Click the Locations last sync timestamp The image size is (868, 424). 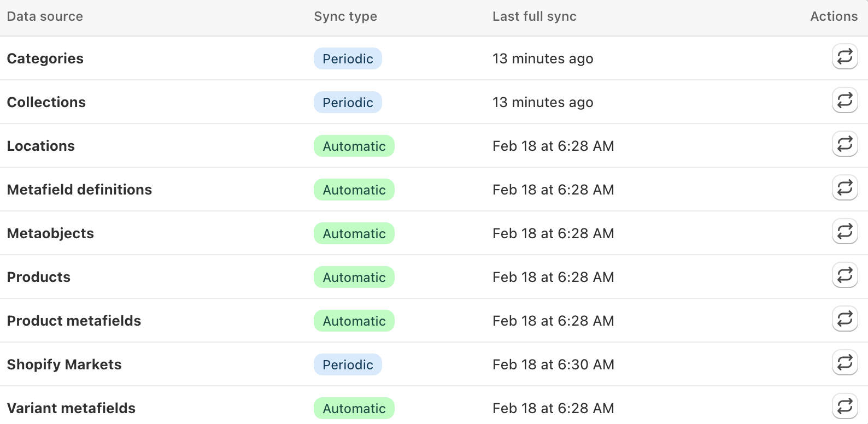point(553,146)
